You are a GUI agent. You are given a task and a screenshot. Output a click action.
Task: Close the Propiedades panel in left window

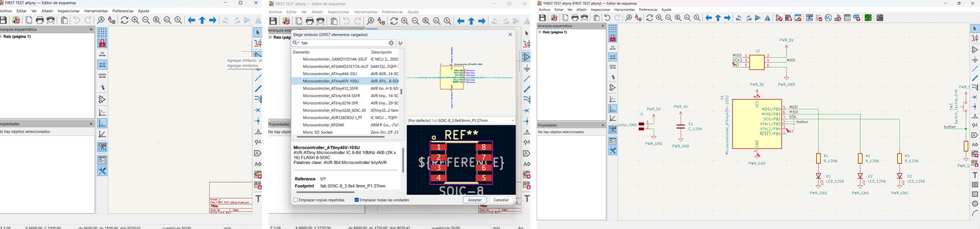click(x=91, y=124)
